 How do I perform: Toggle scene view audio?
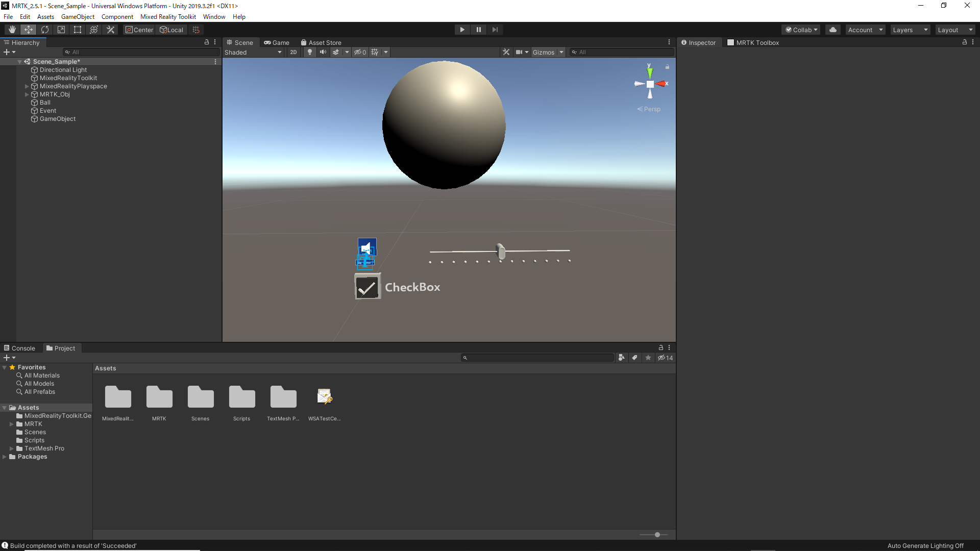point(323,52)
